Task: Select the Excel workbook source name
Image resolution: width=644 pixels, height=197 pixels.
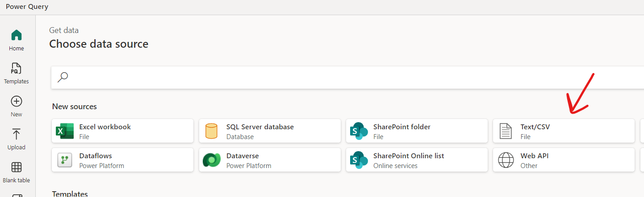Action: click(x=105, y=127)
